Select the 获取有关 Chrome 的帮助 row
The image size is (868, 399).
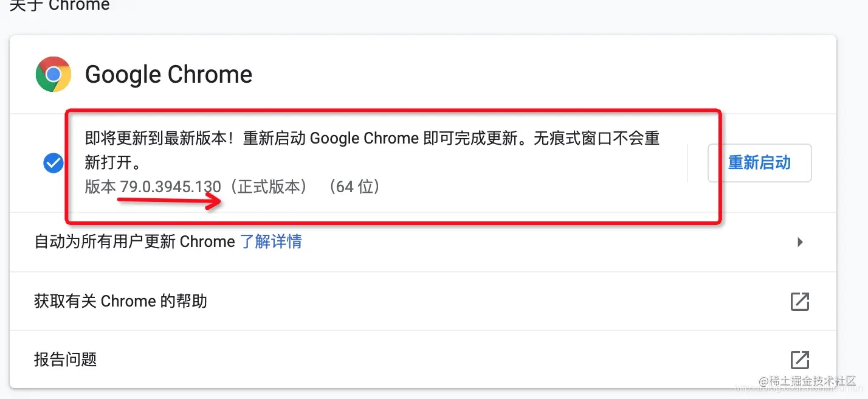120,301
